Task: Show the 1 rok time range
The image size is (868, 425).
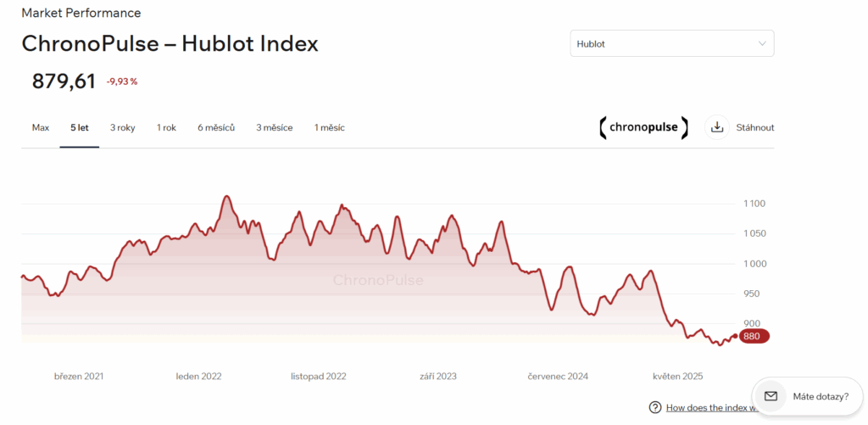Action: pos(166,128)
